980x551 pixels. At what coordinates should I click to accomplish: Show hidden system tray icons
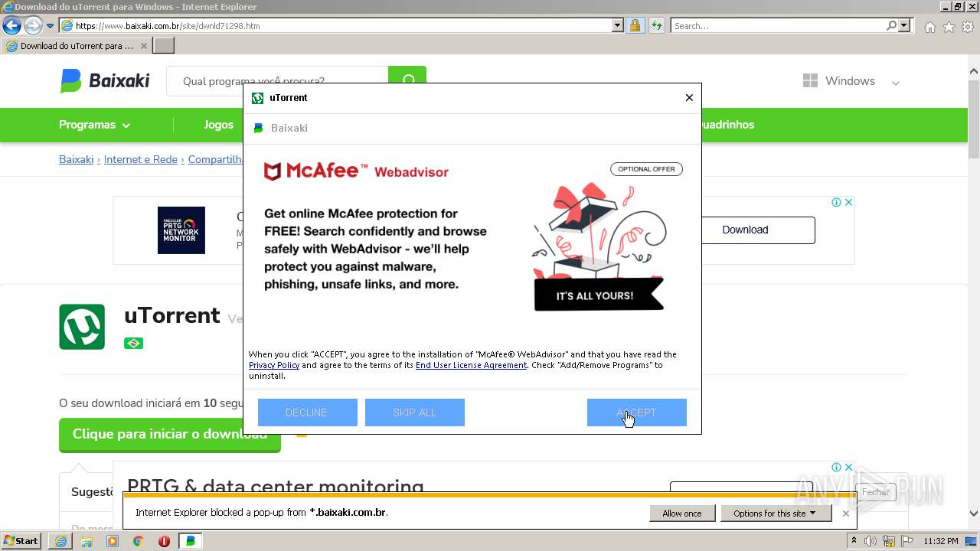pos(854,541)
